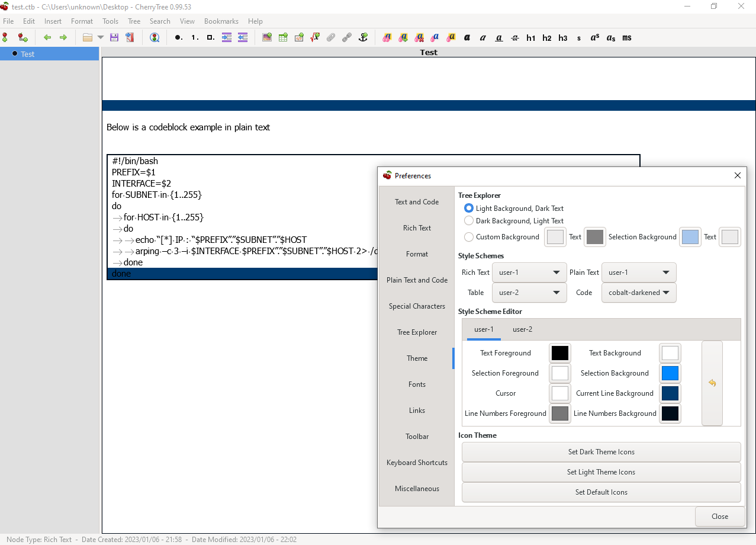Screen dimensions: 756x545
Task: Open the Bookmarks menu
Action: (x=221, y=21)
